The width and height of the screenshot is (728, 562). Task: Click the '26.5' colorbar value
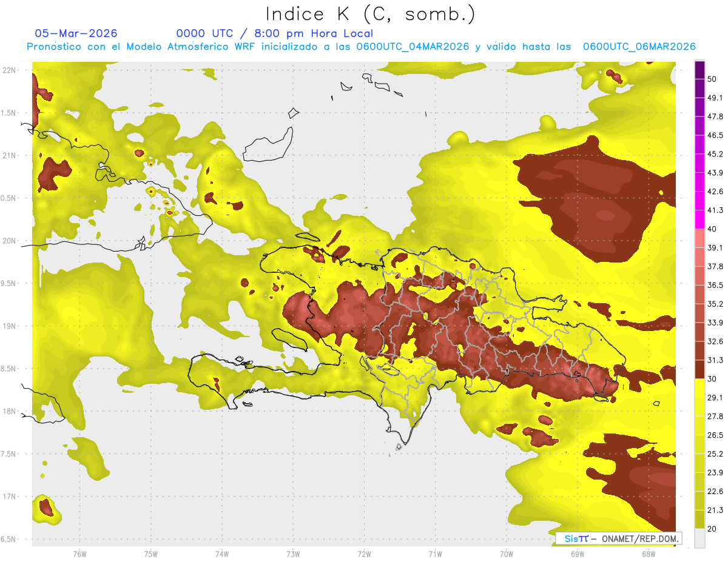(x=715, y=435)
